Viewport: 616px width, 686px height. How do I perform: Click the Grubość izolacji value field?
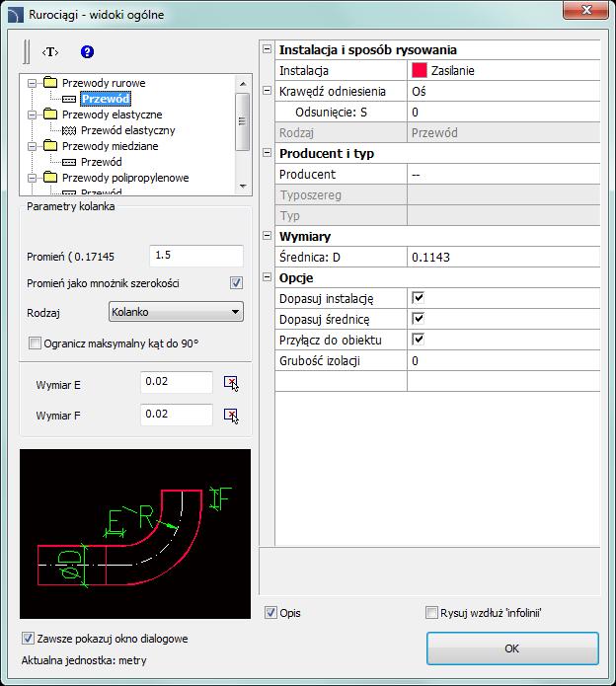pos(503,360)
